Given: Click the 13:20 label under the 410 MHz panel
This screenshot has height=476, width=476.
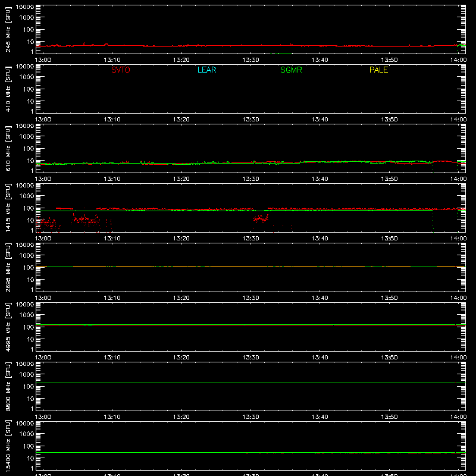Looking at the screenshot, I should coord(181,120).
